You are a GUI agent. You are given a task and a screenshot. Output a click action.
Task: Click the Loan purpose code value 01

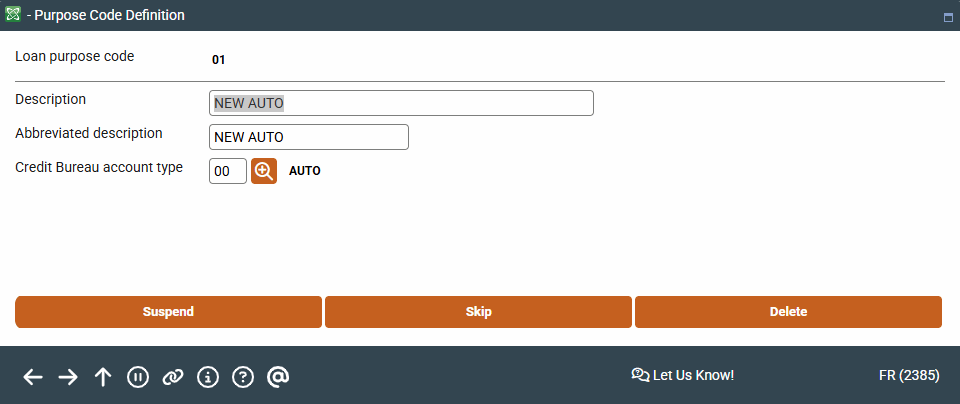(x=219, y=60)
